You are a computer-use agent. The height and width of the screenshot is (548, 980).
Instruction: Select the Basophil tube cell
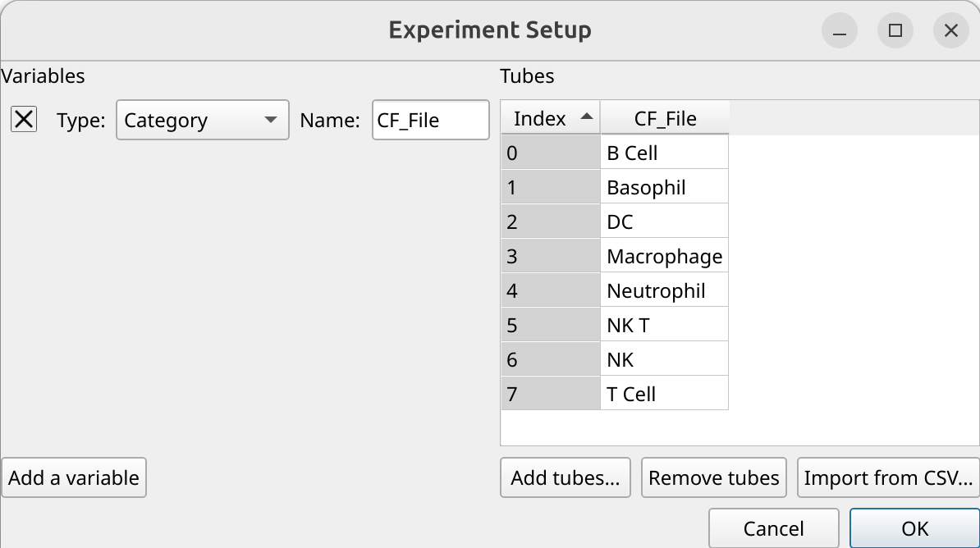664,188
